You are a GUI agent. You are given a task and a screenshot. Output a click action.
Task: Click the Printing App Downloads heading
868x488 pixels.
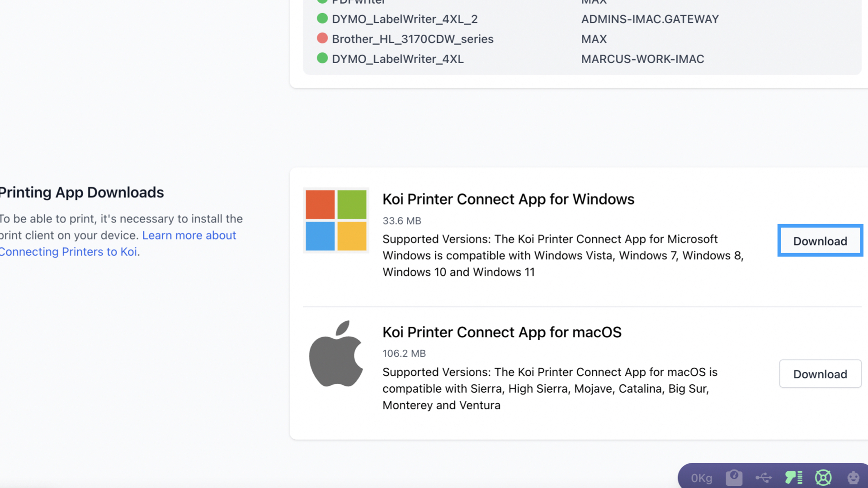click(81, 192)
